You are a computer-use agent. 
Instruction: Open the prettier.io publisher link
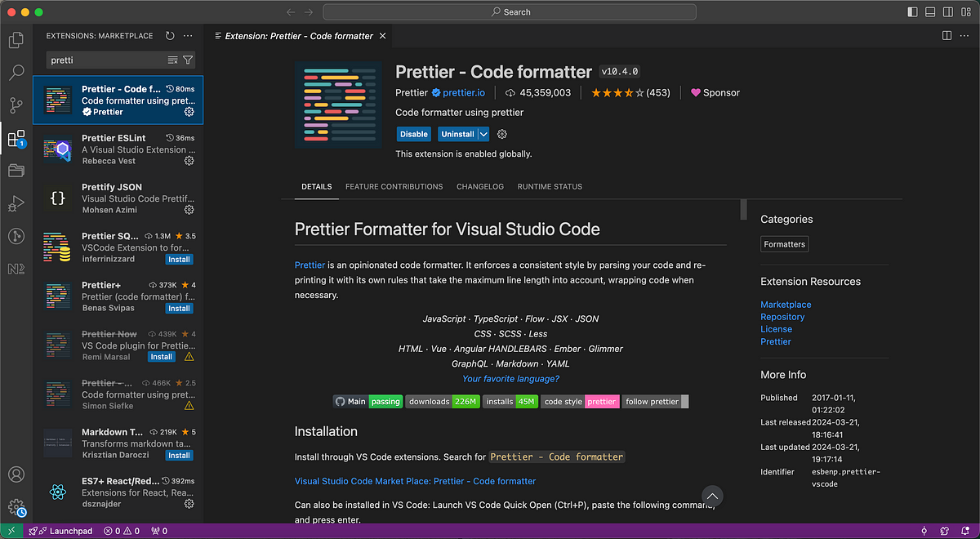click(464, 92)
